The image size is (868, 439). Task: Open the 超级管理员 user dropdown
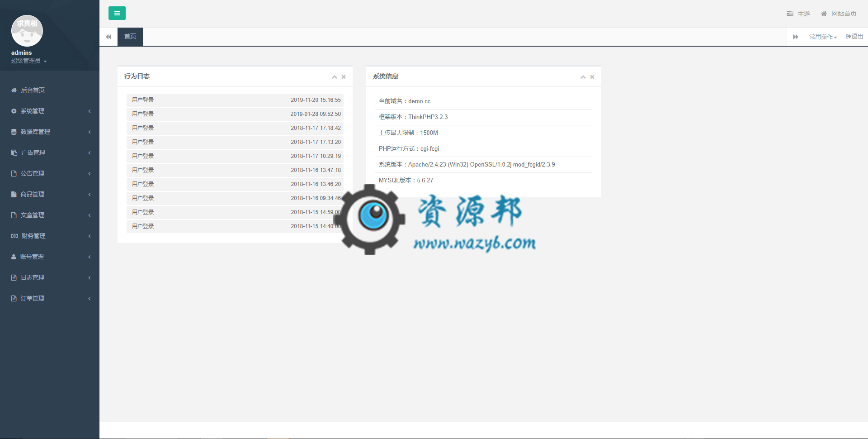29,61
